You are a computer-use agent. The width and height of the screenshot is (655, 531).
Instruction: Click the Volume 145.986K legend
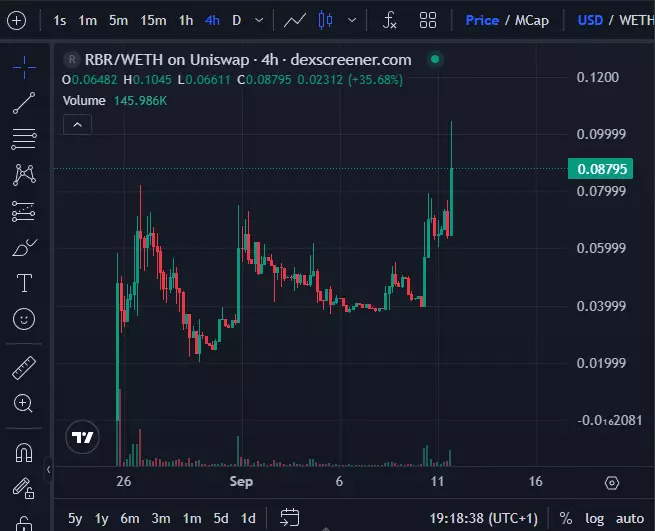(115, 101)
